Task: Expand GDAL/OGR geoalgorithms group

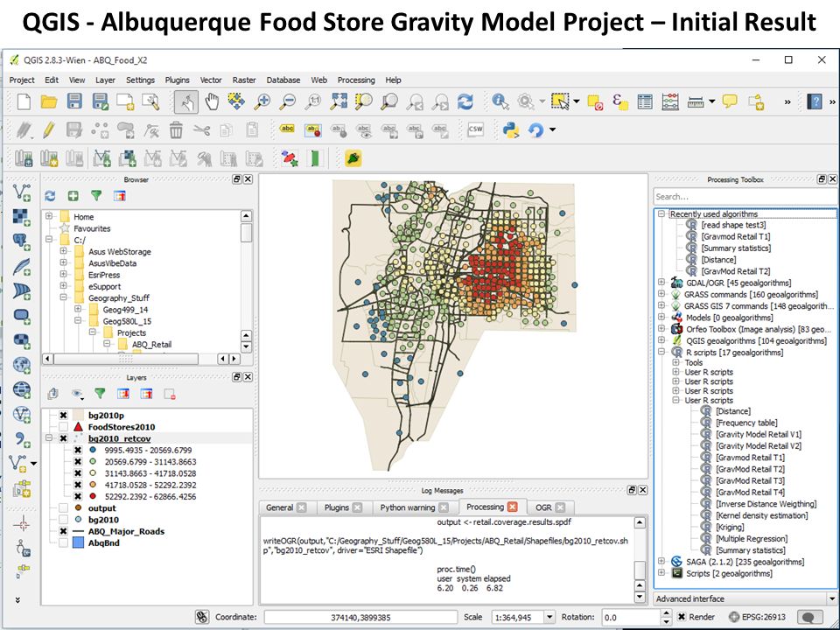Action: pos(661,283)
